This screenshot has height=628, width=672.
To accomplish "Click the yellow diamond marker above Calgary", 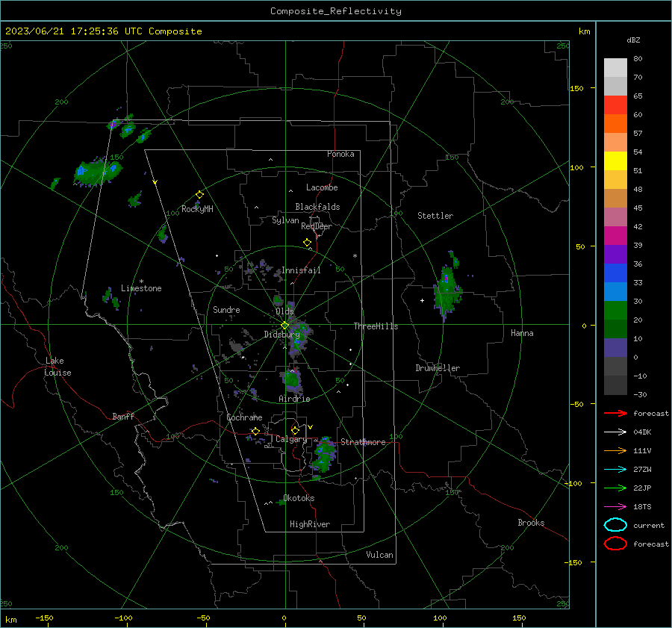I will (x=295, y=430).
